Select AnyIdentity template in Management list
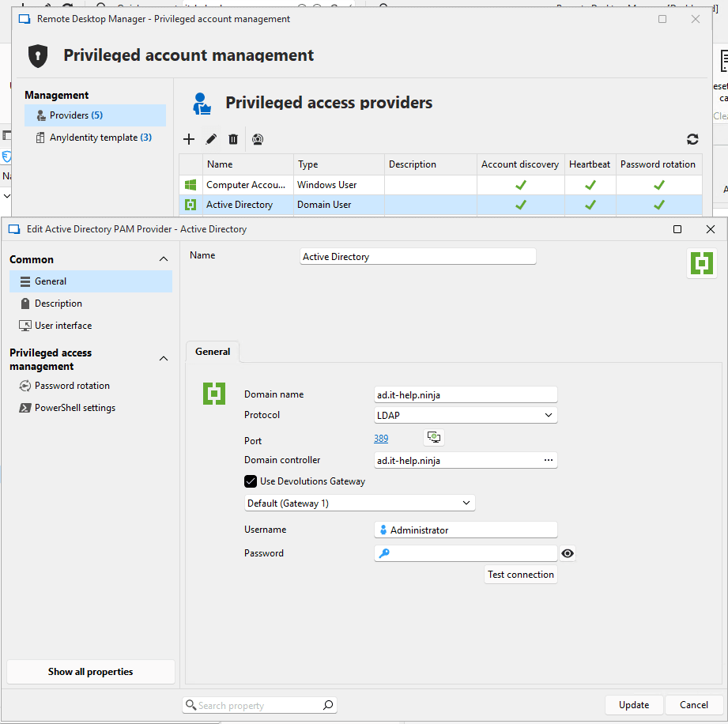Viewport: 728px width, 724px height. (100, 138)
